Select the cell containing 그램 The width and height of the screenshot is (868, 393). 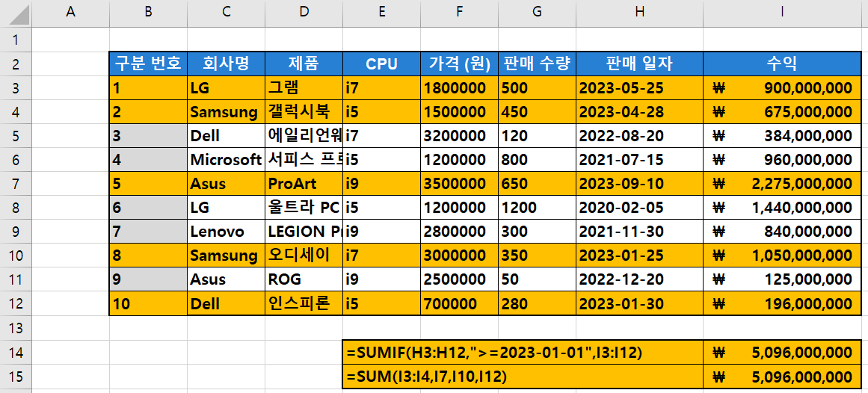coord(304,87)
